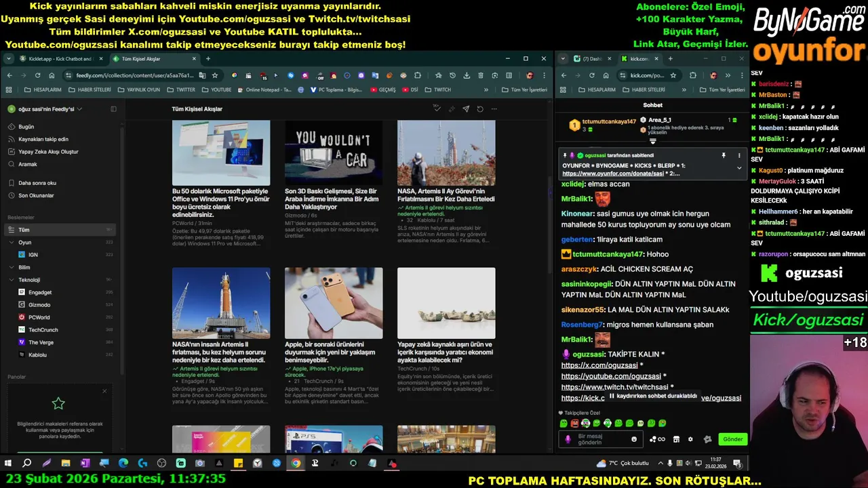Image resolution: width=868 pixels, height=488 pixels.
Task: Open extensions puzzle icon in left browser
Action: (x=418, y=75)
